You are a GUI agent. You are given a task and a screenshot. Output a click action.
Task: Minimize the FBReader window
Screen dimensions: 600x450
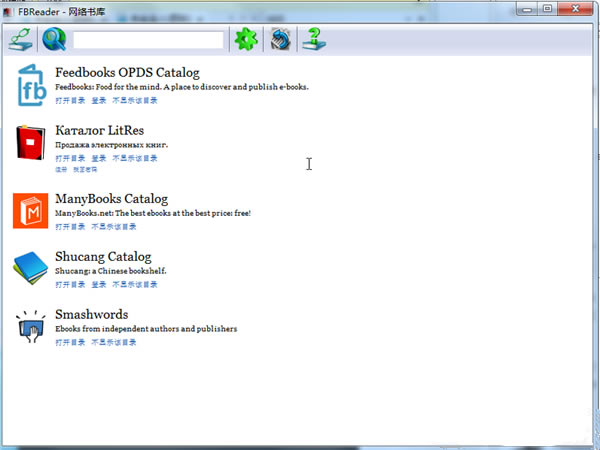click(527, 9)
